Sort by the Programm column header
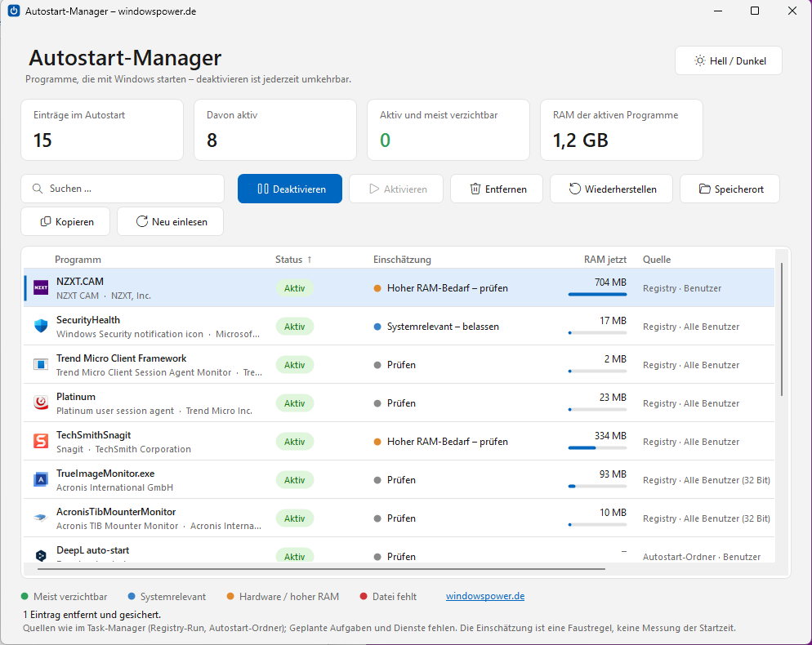 coord(78,260)
